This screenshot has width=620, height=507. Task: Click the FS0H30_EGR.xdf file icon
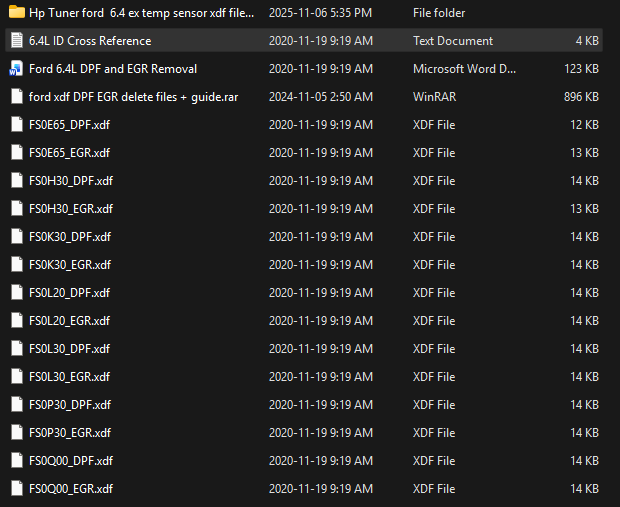pos(16,209)
